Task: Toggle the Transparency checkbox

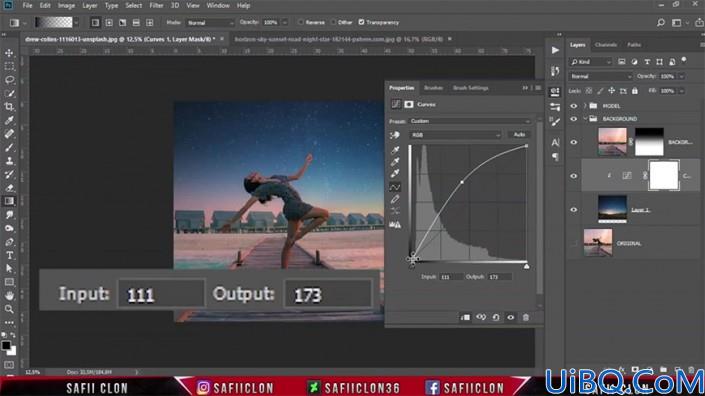Action: (361, 22)
